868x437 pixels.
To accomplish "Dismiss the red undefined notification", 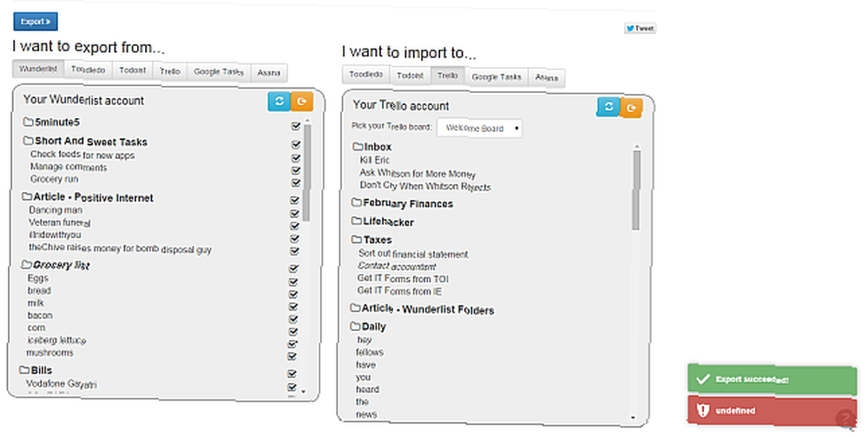I will coord(773,411).
